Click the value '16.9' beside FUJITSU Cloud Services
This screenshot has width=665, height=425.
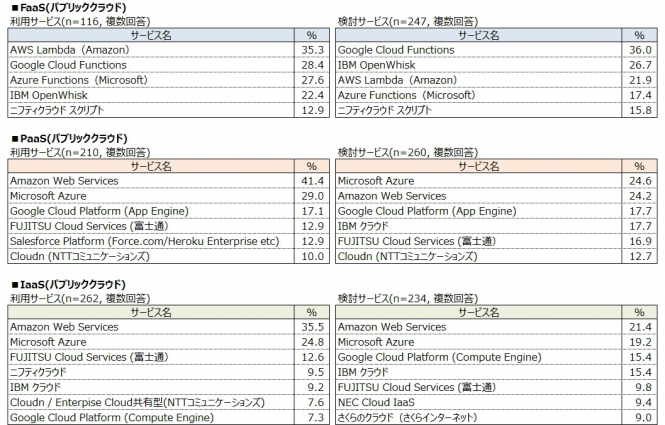(640, 241)
